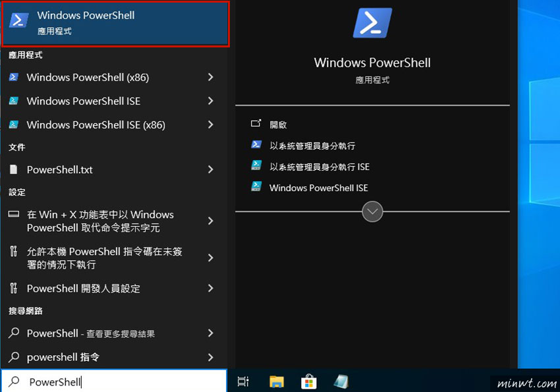Expand options for the powershell 指令 suggestion

point(211,358)
